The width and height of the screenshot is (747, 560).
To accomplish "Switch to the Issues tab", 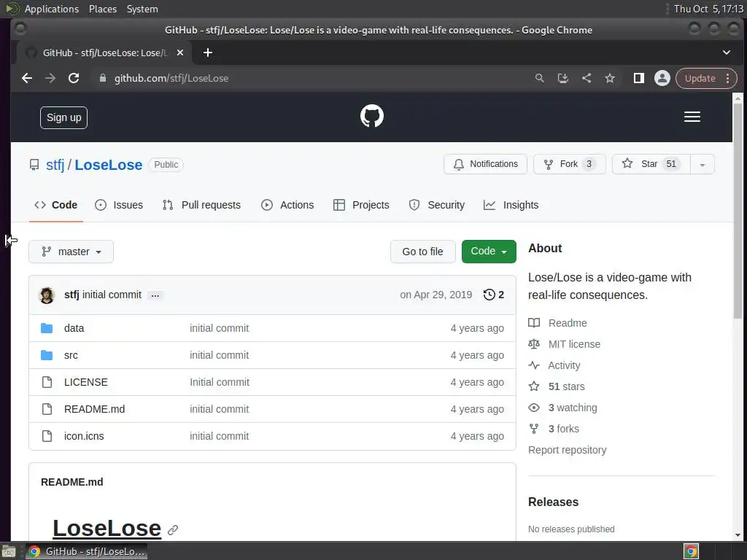I will click(x=119, y=205).
